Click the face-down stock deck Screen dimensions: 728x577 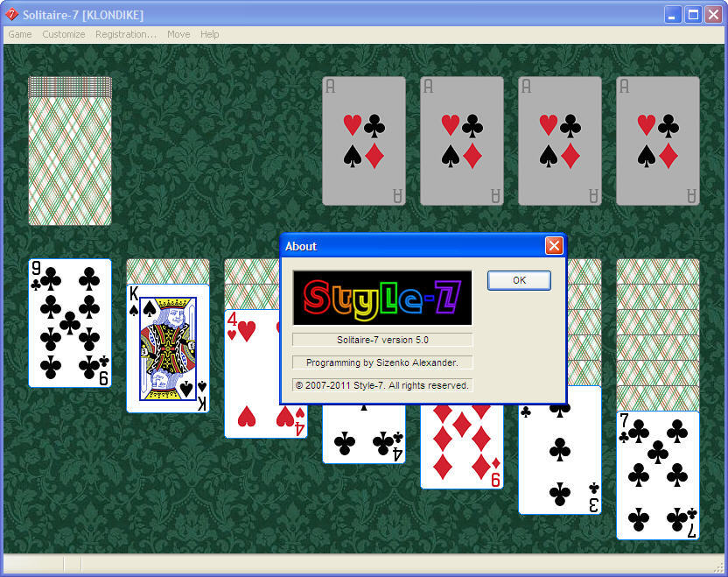tap(70, 151)
